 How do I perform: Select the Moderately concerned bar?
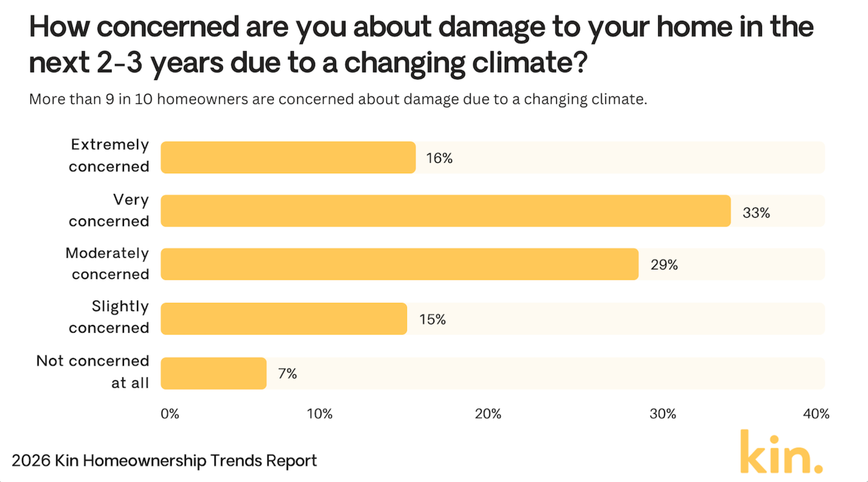tap(399, 264)
